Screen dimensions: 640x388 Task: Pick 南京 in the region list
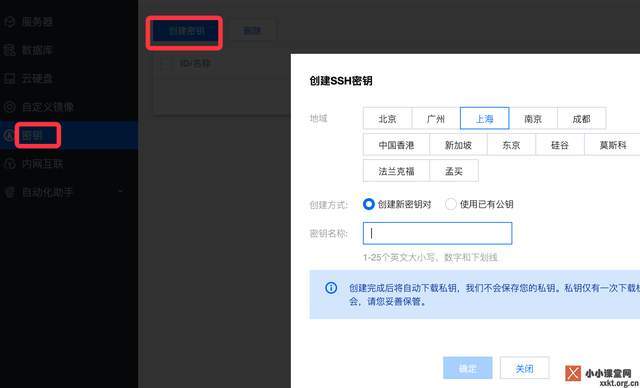(x=533, y=118)
